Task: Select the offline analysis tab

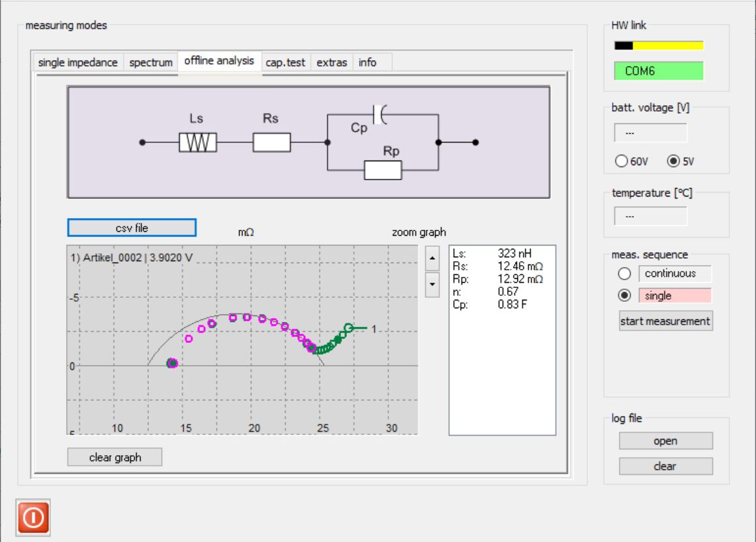Action: 220,61
